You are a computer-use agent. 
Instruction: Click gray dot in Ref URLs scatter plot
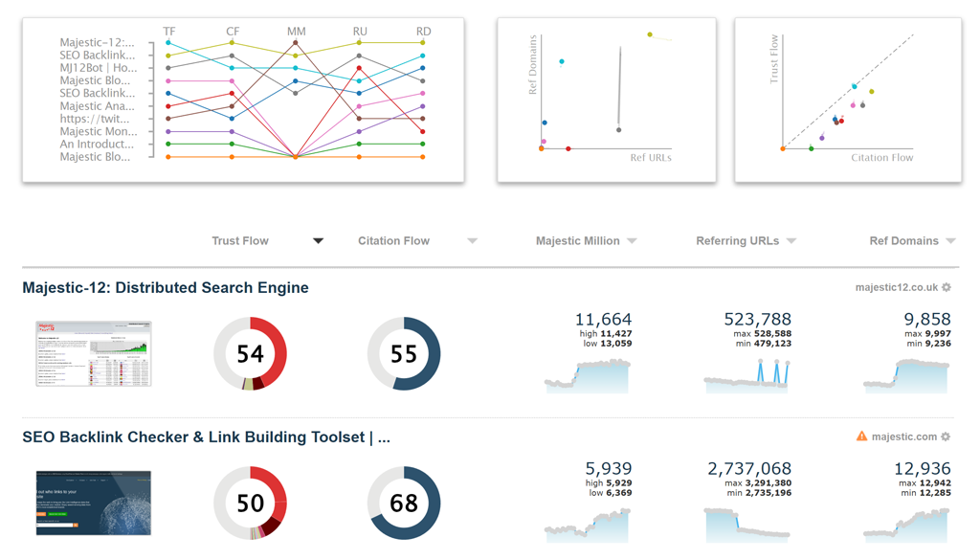click(619, 130)
